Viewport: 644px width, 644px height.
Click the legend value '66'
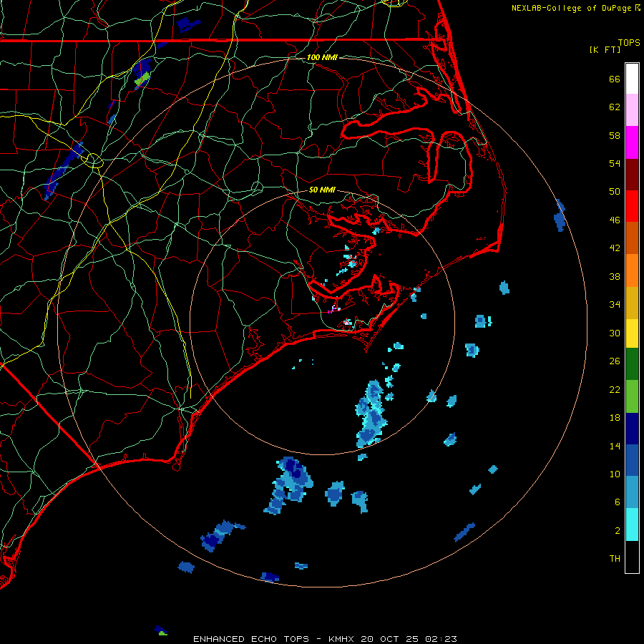coord(615,79)
